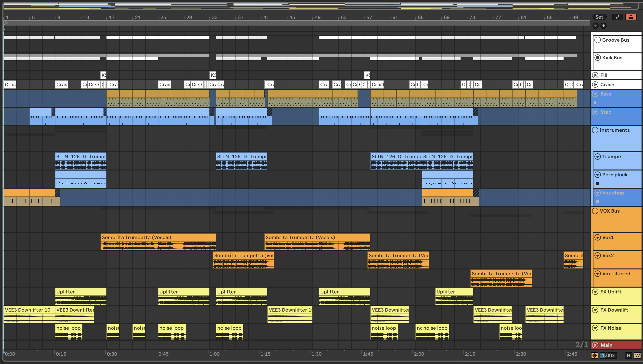The height and width of the screenshot is (364, 643).
Task: Collapse the FX Downlift track
Action: click(x=595, y=310)
